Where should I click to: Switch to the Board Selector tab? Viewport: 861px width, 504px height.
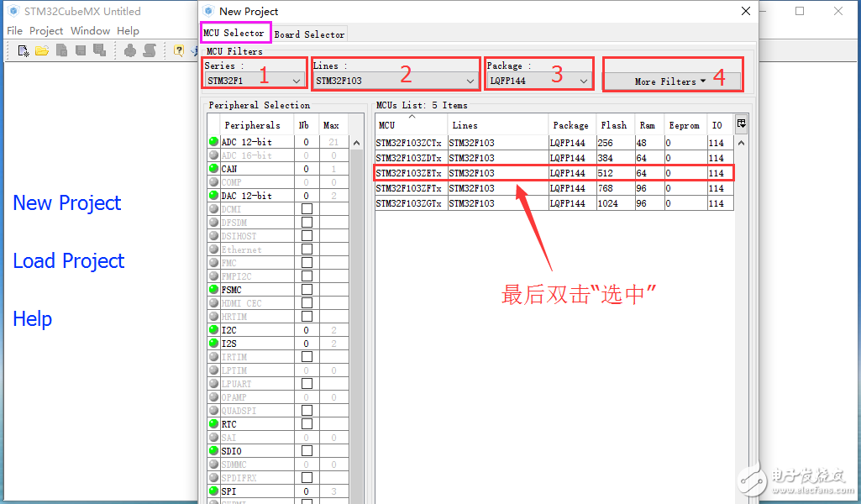pos(309,34)
